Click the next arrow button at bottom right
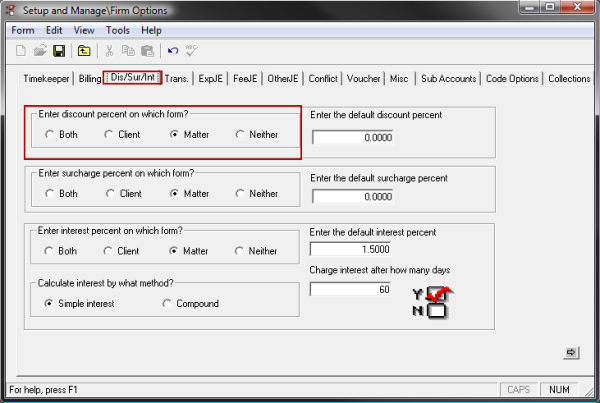The height and width of the screenshot is (403, 600). point(571,352)
